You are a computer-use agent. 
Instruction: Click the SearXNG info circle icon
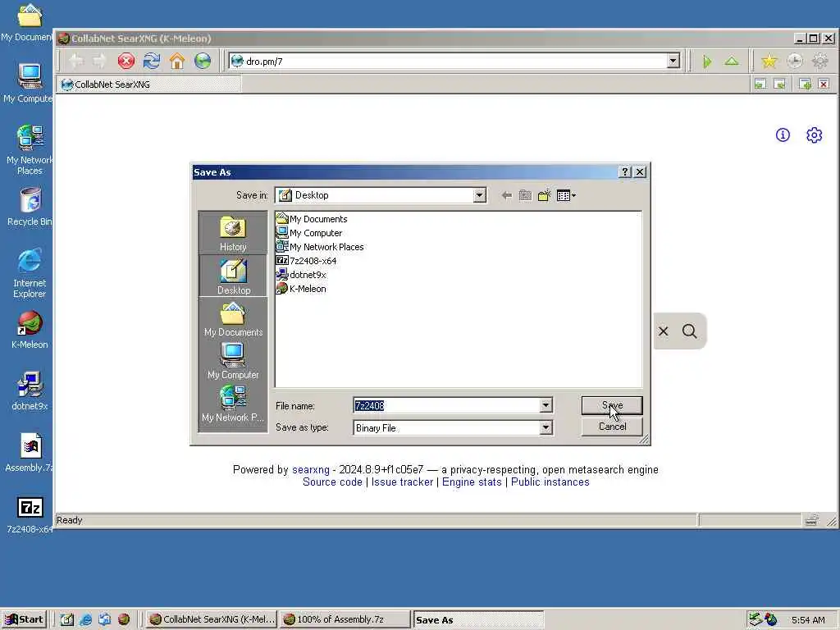pos(783,135)
